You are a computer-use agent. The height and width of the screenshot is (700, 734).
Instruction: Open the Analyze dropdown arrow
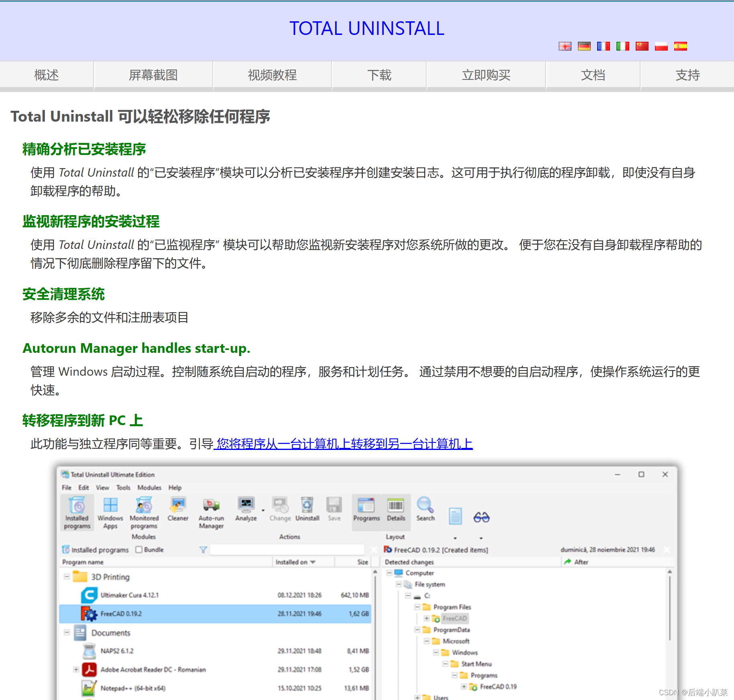pyautogui.click(x=263, y=511)
